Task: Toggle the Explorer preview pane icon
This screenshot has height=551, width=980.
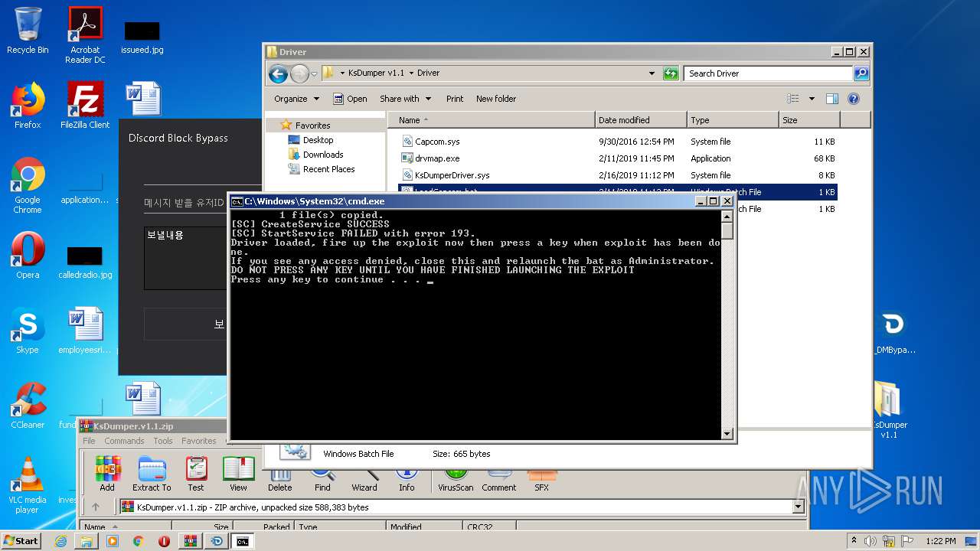Action: [832, 99]
